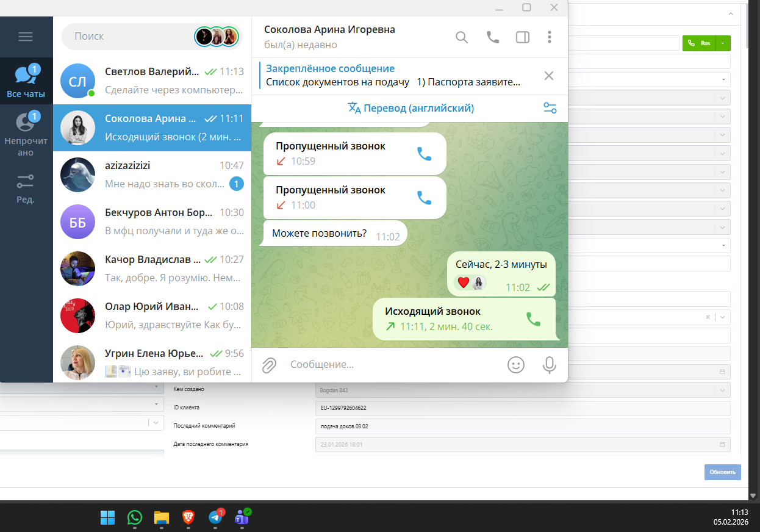Click the green Rus call button in CRM
Screen dimensions: 760x532
click(698, 43)
